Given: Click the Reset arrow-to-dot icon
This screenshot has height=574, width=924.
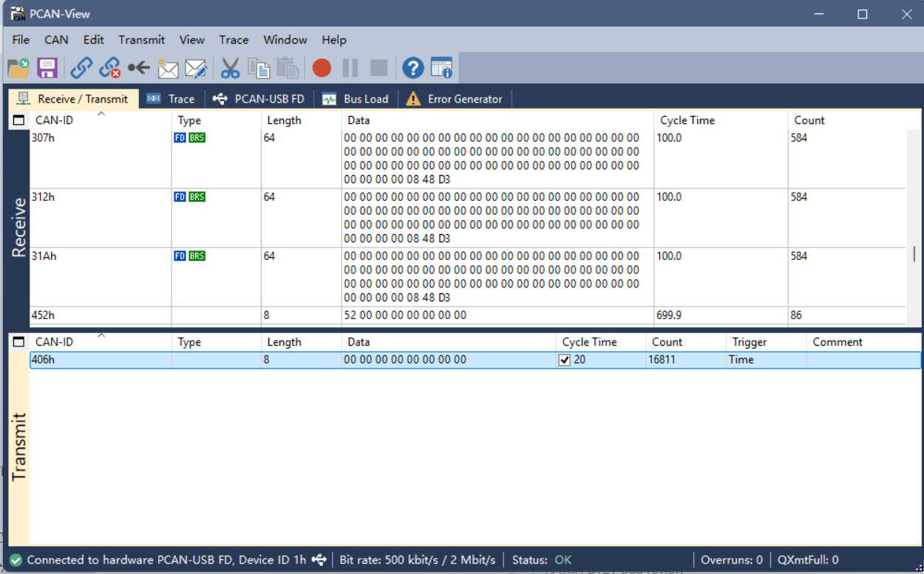Looking at the screenshot, I should [x=138, y=69].
